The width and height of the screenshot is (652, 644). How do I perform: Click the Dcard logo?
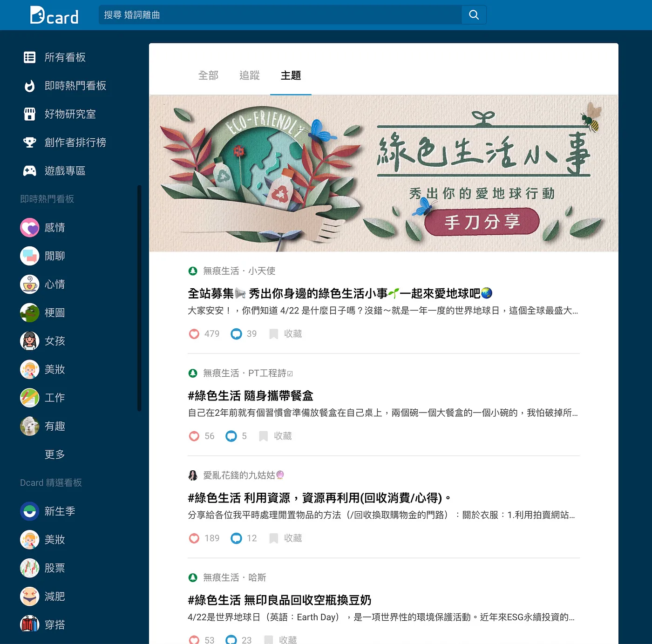click(54, 15)
